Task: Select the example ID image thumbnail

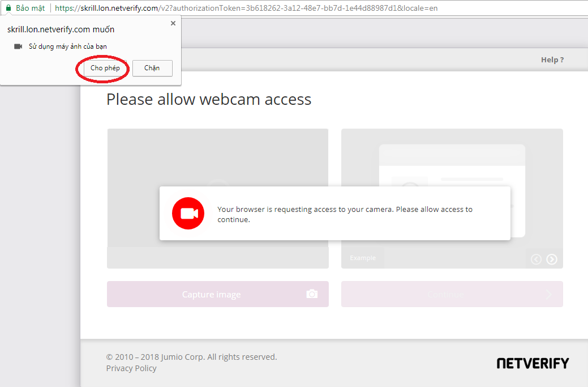Action: [x=452, y=159]
